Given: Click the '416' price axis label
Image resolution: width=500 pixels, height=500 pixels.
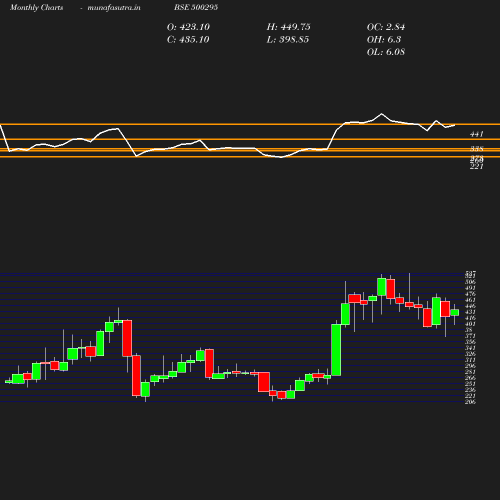Looking at the screenshot, I should tap(470, 318).
